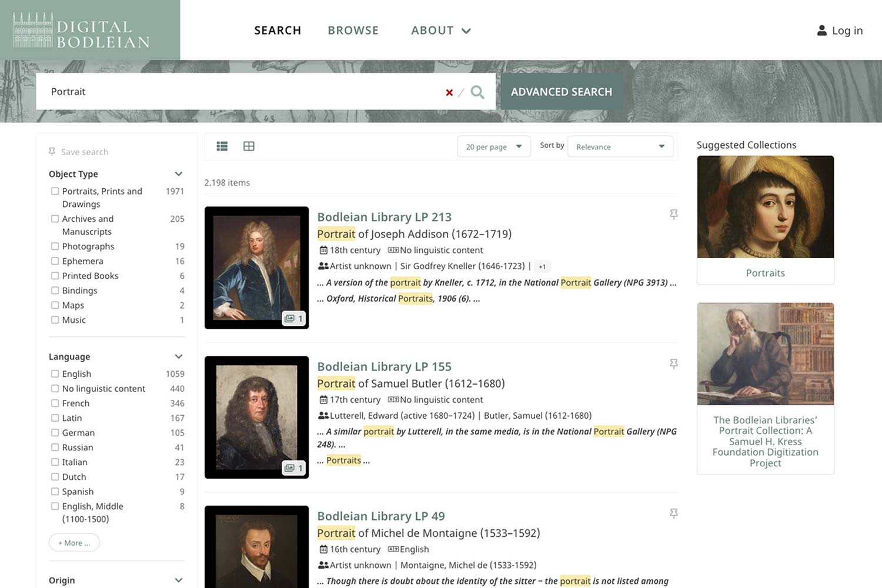Click the Advanced Search button
Viewport: 882px width, 588px height.
[x=562, y=92]
